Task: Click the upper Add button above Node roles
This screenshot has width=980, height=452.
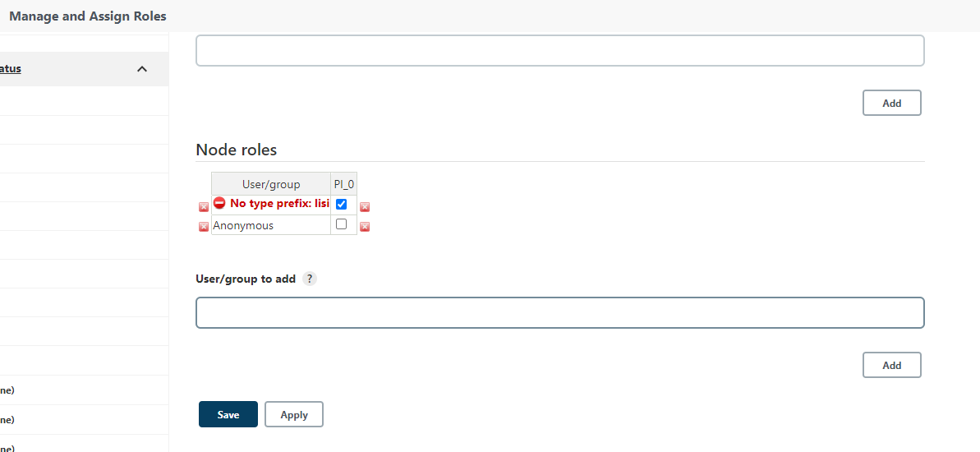Action: 891,103
